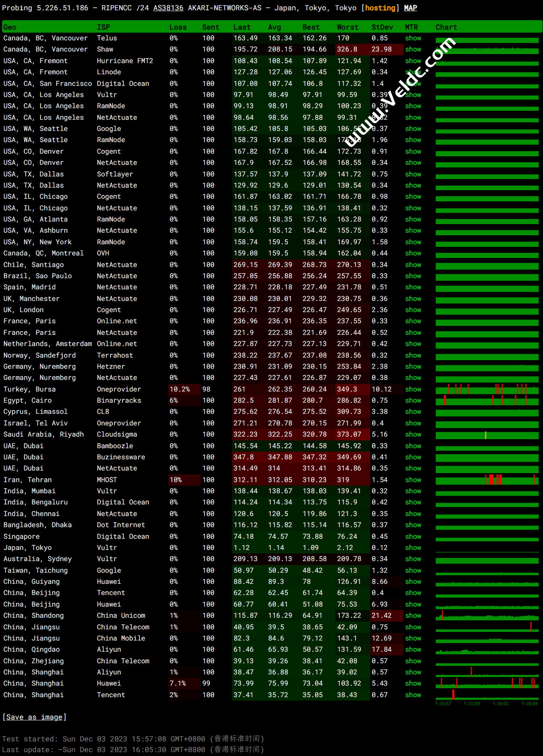Show MTR for Seattle Google row
This screenshot has height=756, width=543.
pyautogui.click(x=413, y=129)
